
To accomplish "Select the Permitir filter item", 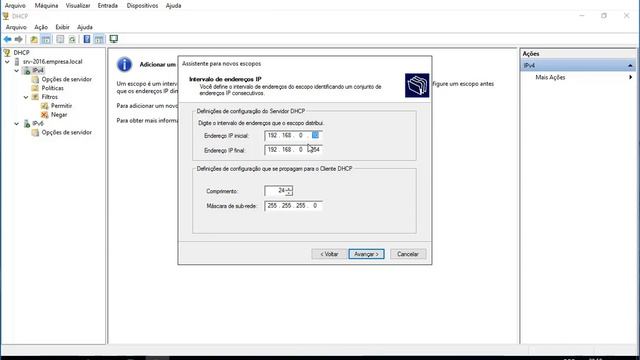I will click(61, 106).
